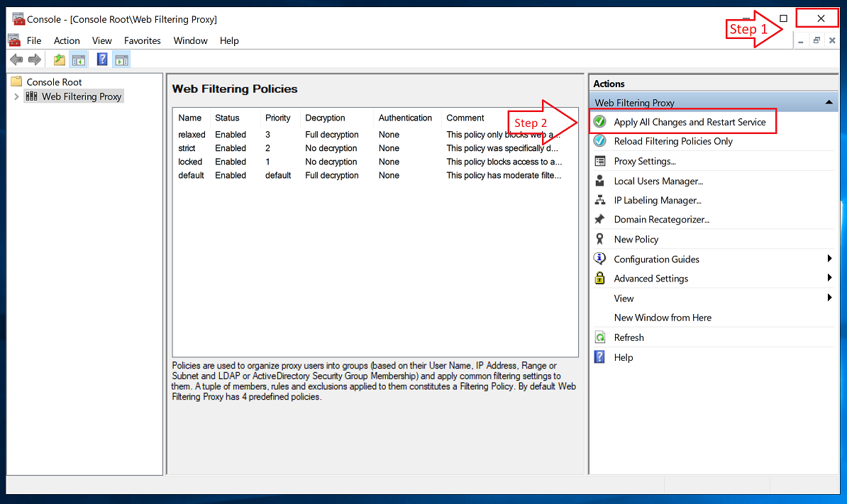Maximize the Console window

(784, 18)
